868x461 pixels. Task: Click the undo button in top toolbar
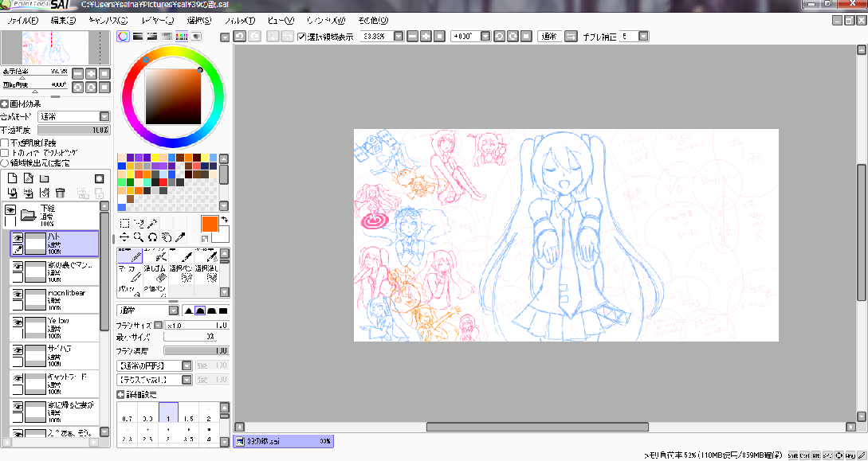click(x=240, y=37)
